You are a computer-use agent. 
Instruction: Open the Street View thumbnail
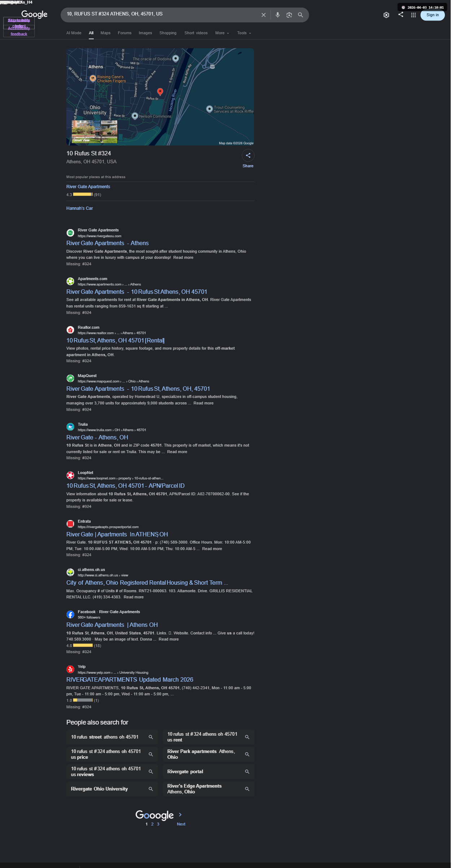coord(95,132)
